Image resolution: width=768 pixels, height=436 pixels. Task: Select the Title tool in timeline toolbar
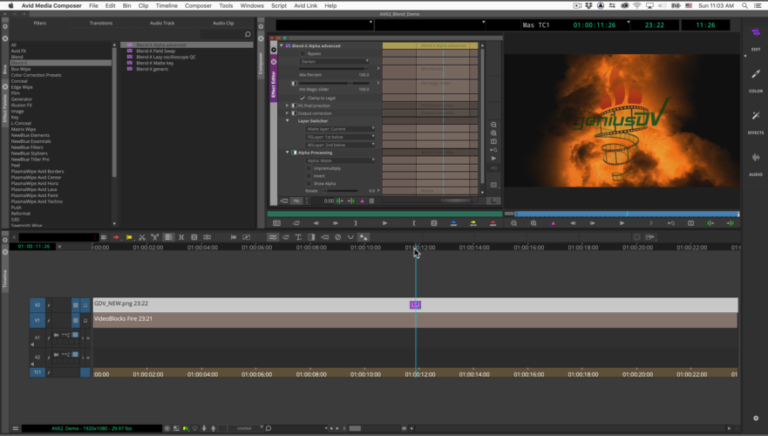point(298,237)
